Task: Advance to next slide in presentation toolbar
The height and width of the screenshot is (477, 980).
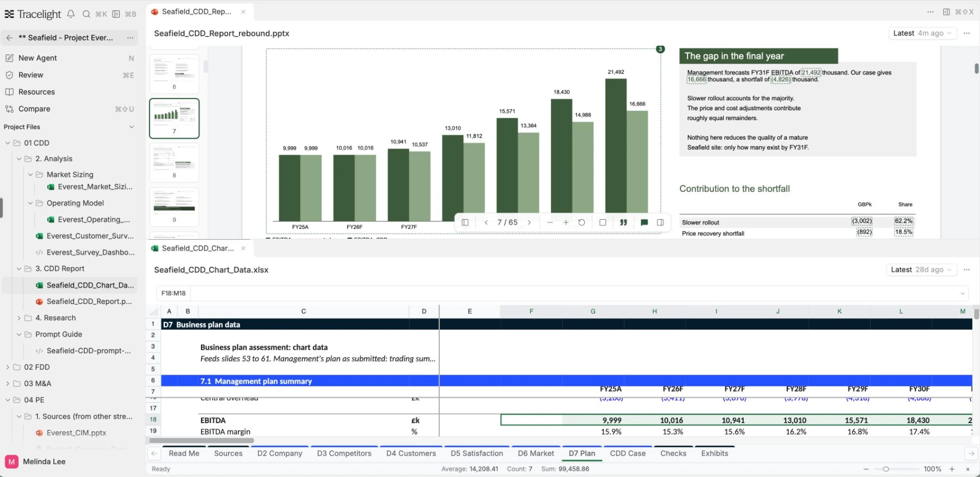Action: (529, 222)
